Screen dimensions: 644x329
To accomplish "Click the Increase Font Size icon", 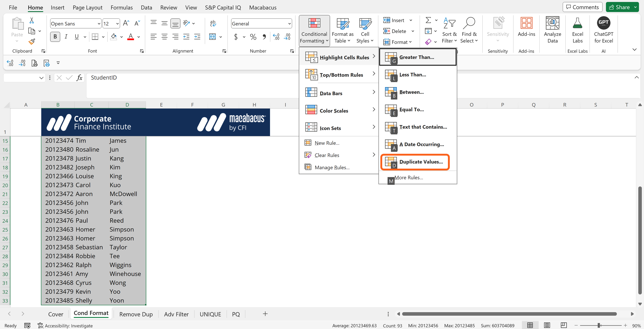I will [126, 23].
